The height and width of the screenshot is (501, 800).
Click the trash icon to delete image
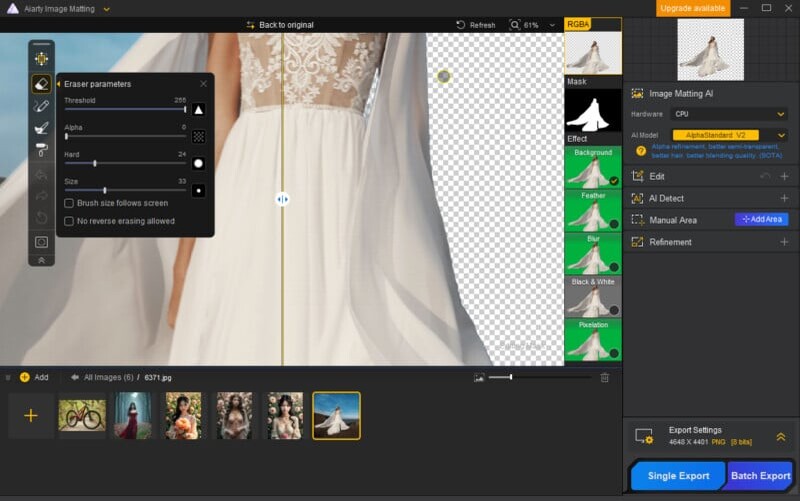click(x=604, y=377)
